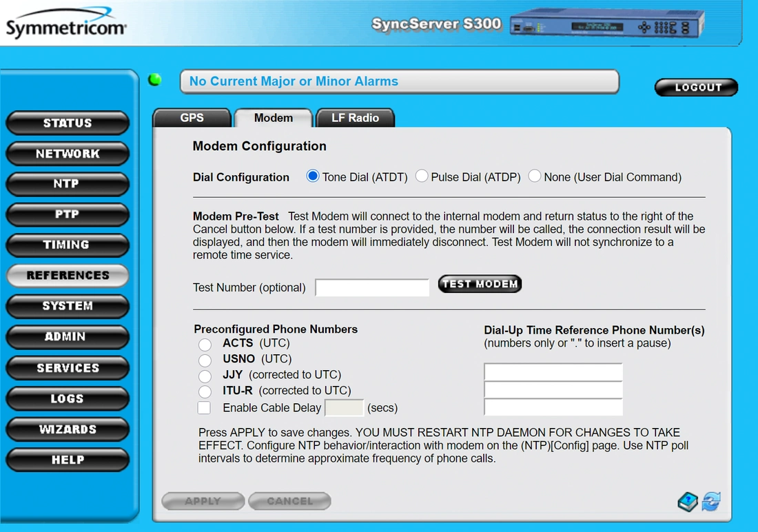758x532 pixels.
Task: Open the ADMIN menu
Action: tap(68, 336)
